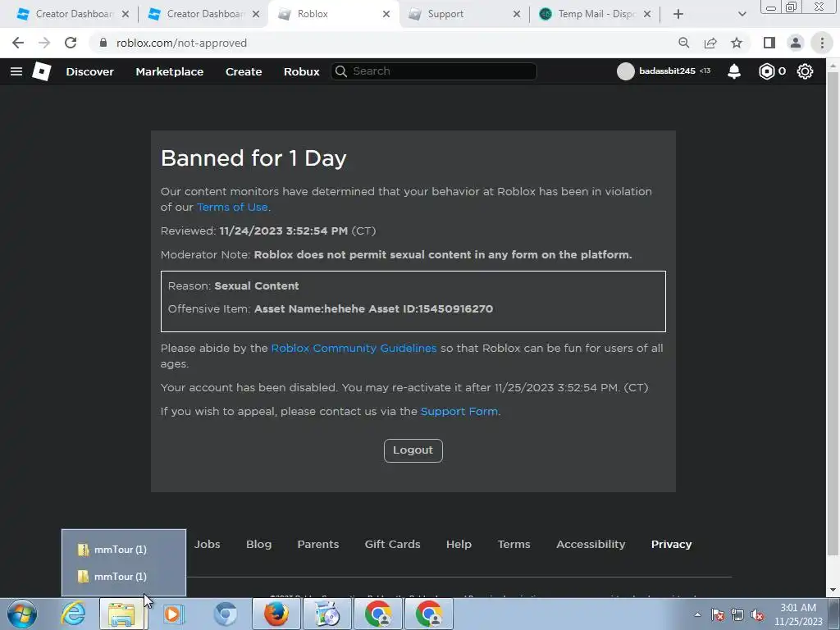Go back with the browser back arrow

coord(18,43)
